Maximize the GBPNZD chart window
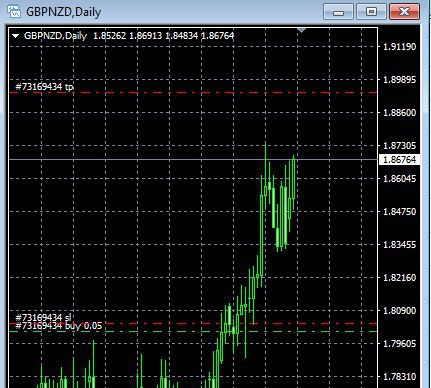 click(371, 12)
